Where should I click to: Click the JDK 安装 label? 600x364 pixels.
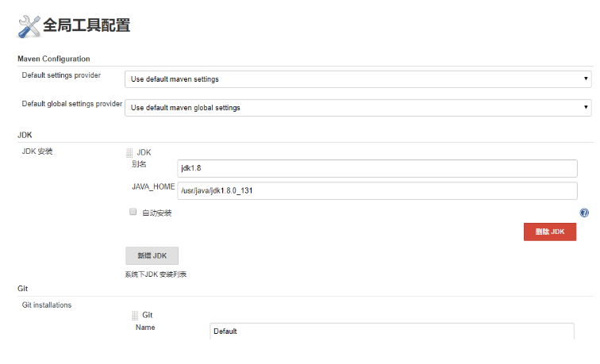[37, 151]
